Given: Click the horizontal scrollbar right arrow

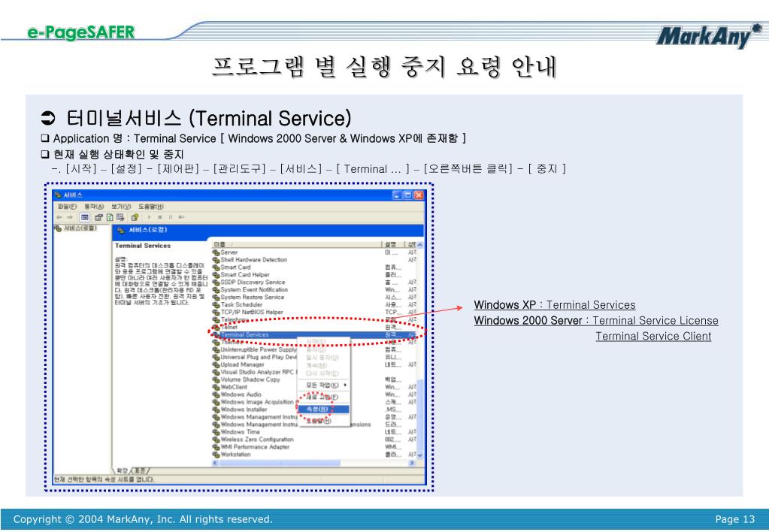Looking at the screenshot, I should pyautogui.click(x=413, y=463).
